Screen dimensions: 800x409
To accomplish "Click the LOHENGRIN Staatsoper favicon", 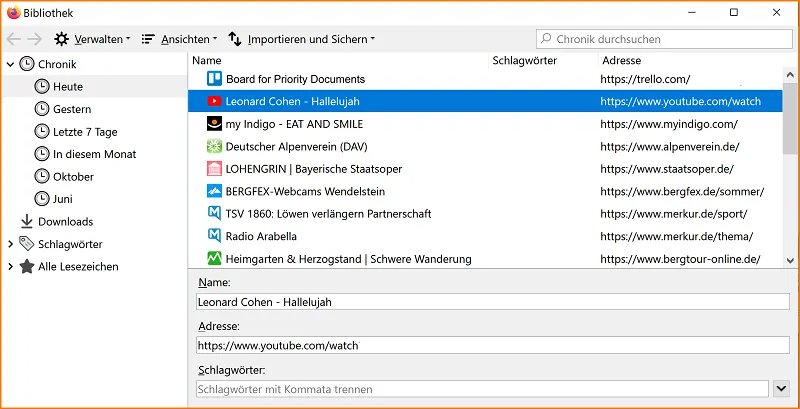I will (x=214, y=169).
